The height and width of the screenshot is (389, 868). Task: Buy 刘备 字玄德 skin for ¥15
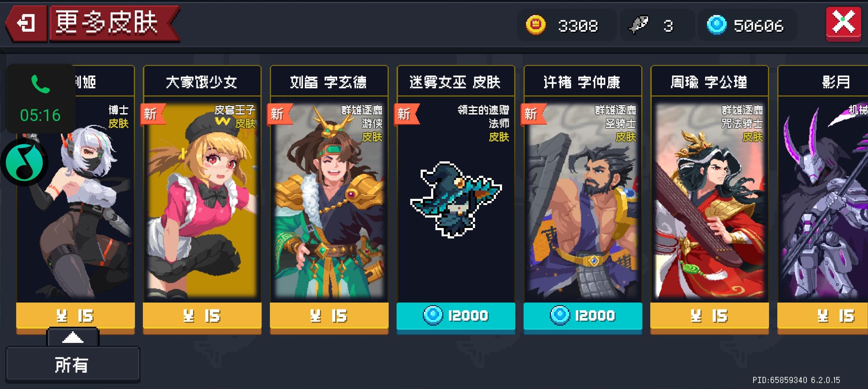pos(329,316)
